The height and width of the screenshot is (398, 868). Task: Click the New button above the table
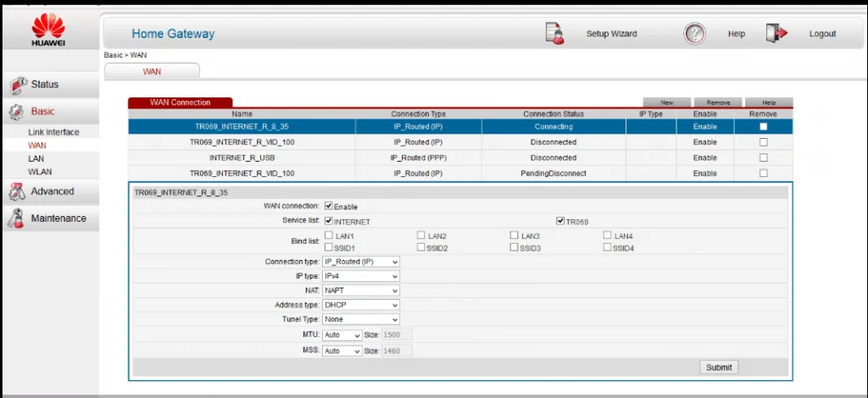667,102
